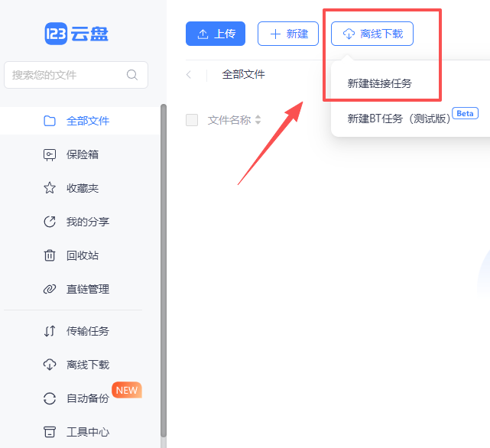The image size is (490, 448).
Task: Click the 新建 button
Action: pos(288,34)
